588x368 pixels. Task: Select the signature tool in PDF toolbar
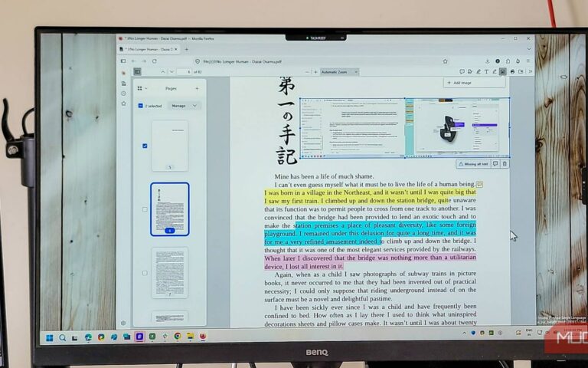coord(470,71)
